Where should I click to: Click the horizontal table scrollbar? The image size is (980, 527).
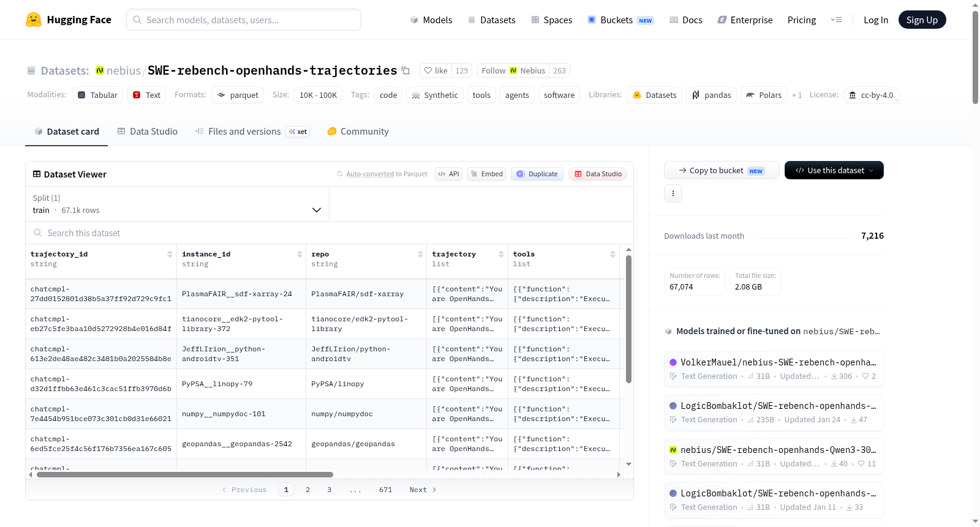click(x=185, y=474)
